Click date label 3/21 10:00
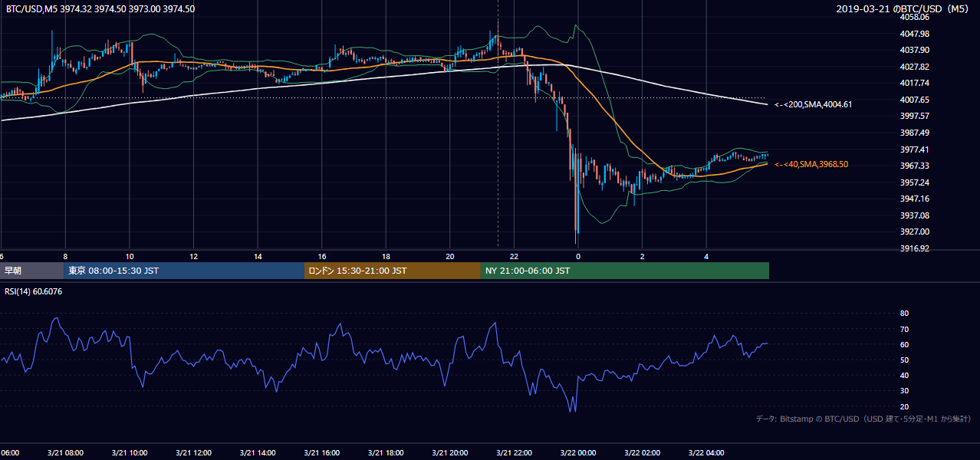980x460 pixels. [x=129, y=453]
